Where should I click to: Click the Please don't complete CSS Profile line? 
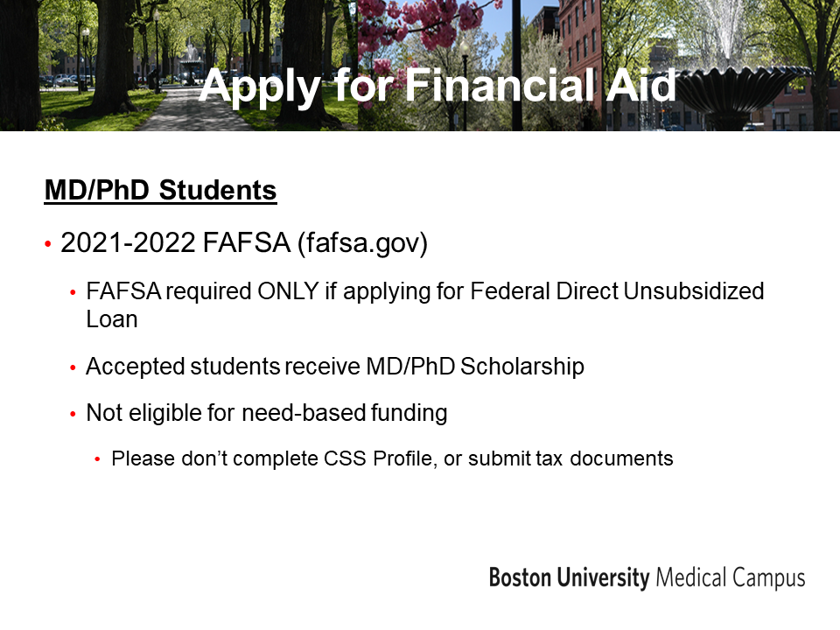click(392, 458)
